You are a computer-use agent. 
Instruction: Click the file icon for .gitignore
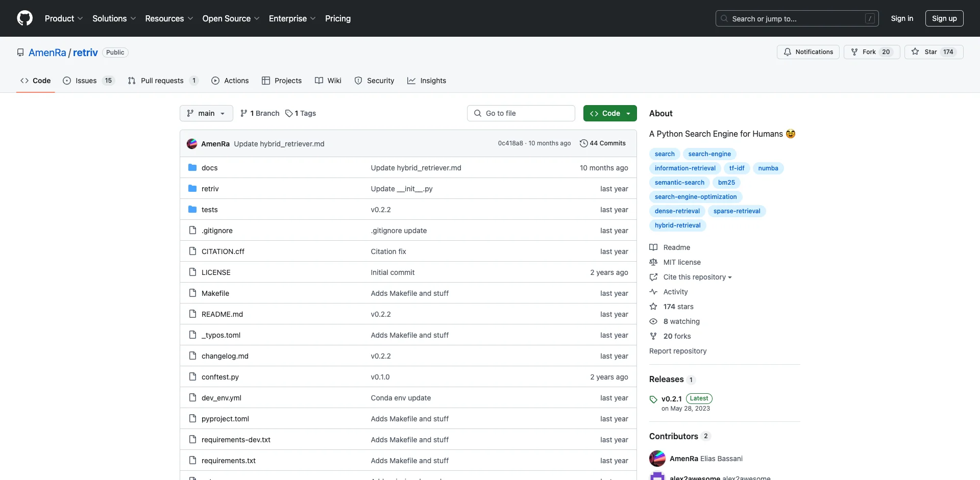point(192,231)
